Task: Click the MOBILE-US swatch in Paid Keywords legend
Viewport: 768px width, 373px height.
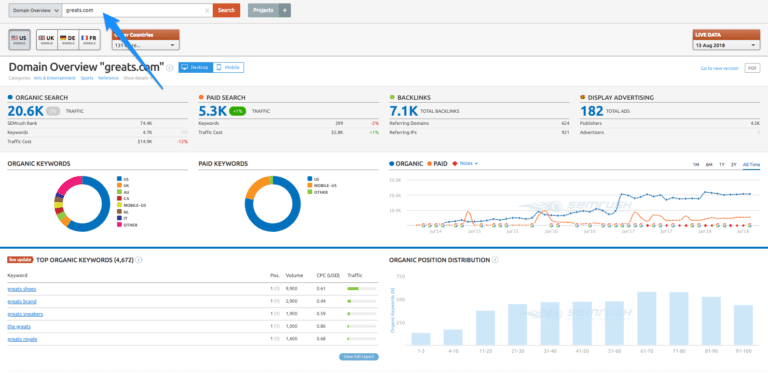Action: [310, 186]
